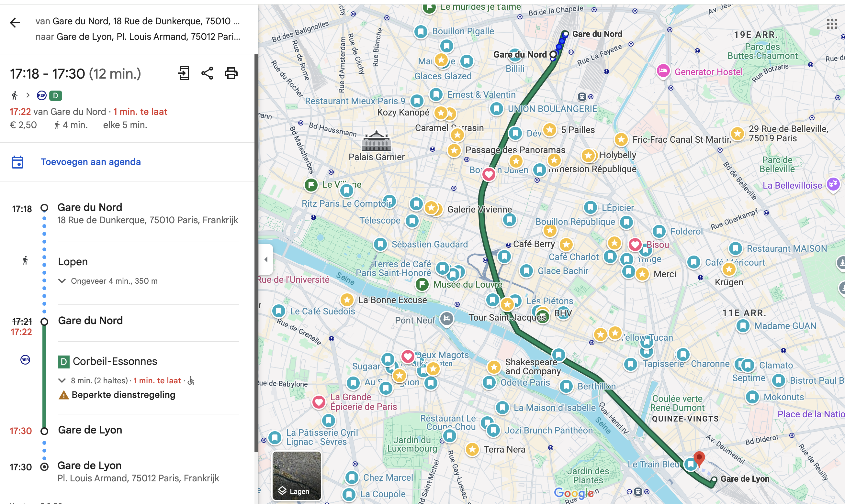The height and width of the screenshot is (504, 845).
Task: Click the Krügen star marker
Action: coord(729,269)
